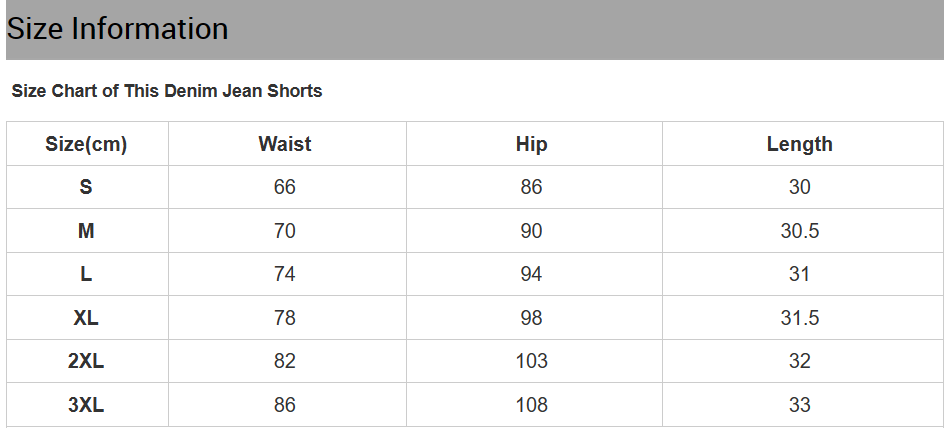This screenshot has height=428, width=952.
Task: Click the Waist column header
Action: [285, 144]
